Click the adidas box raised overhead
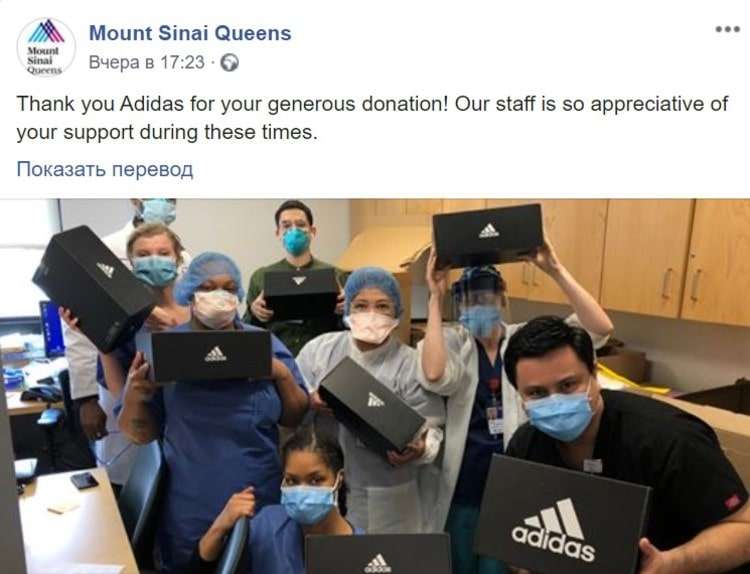The height and width of the screenshot is (574, 750). click(x=488, y=236)
